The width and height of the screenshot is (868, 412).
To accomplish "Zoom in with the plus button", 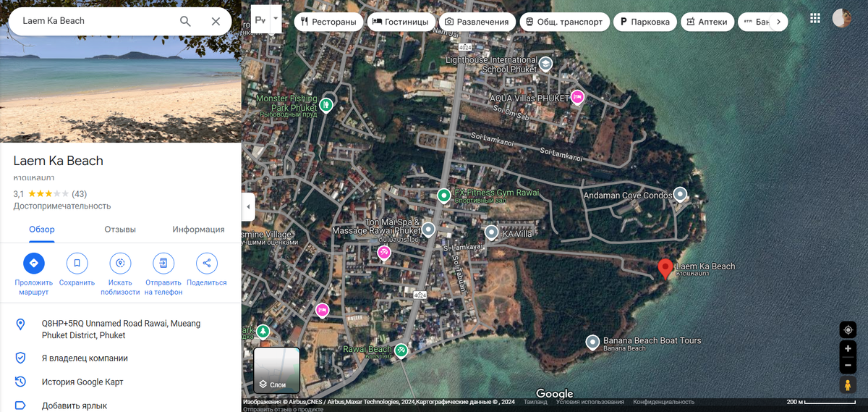I will [848, 348].
